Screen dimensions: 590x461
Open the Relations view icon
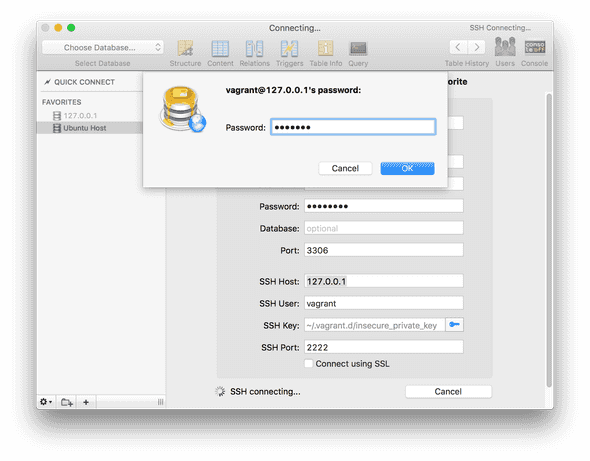coord(254,49)
